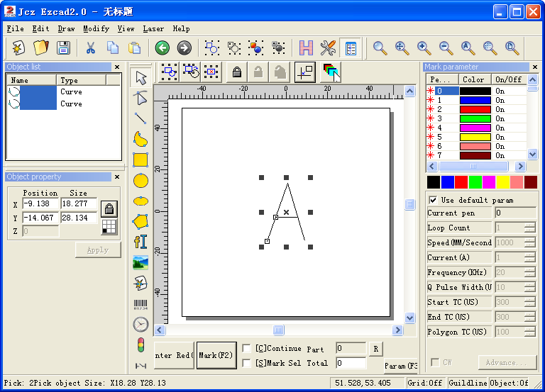Click pen list horizontal right arrow
The height and width of the screenshot is (392, 545).
pyautogui.click(x=520, y=167)
